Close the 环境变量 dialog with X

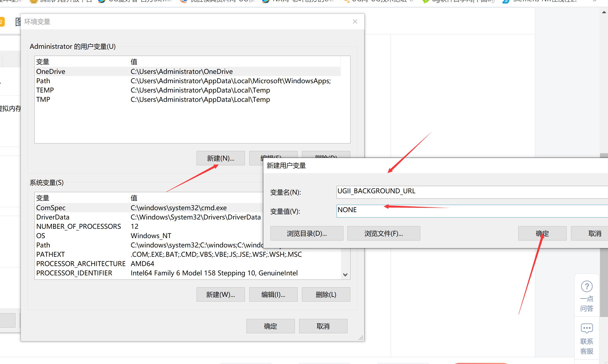(355, 22)
